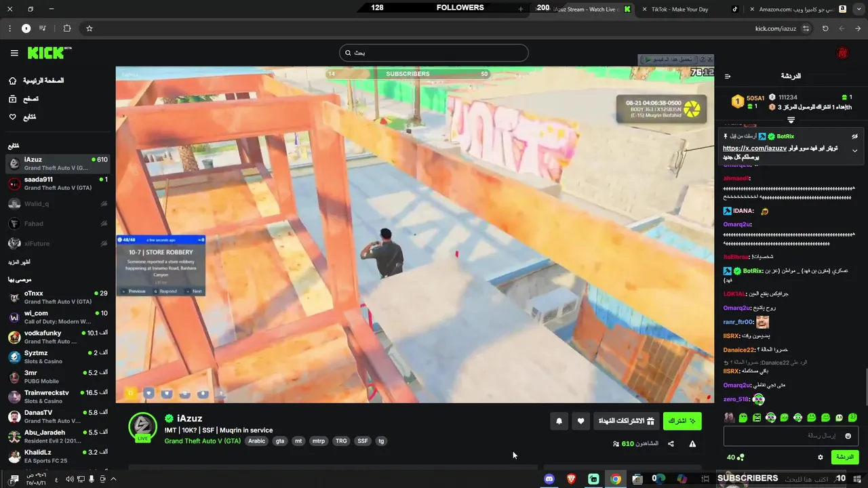Open site settings icon beside kick.com/iazuz
Screen dimensions: 868x488
pyautogui.click(x=806, y=28)
